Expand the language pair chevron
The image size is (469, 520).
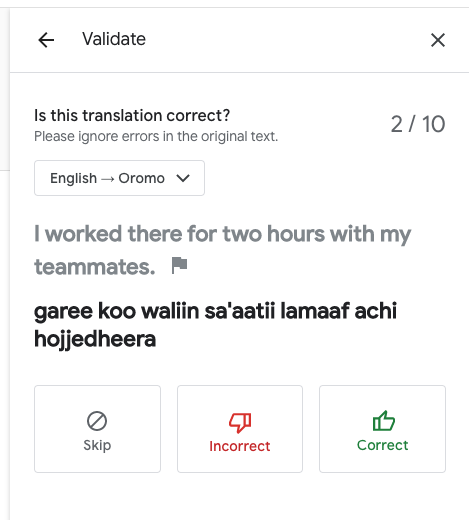(x=183, y=178)
